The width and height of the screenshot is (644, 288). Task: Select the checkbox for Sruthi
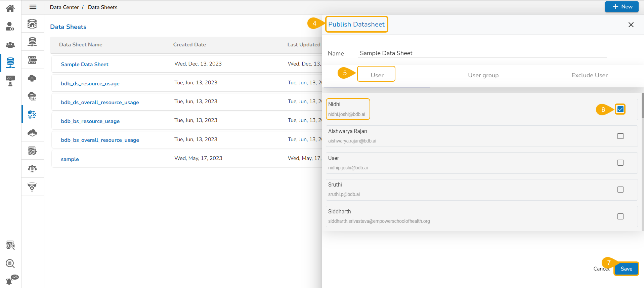(620, 190)
